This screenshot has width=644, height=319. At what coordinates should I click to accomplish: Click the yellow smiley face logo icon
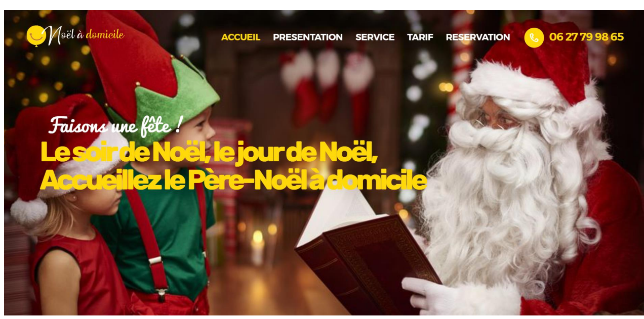click(x=36, y=35)
